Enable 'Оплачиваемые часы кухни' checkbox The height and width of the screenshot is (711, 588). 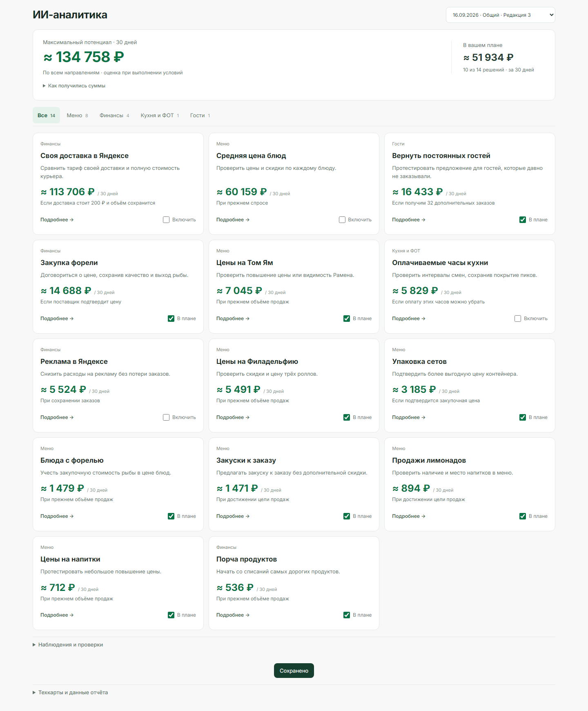[518, 319]
